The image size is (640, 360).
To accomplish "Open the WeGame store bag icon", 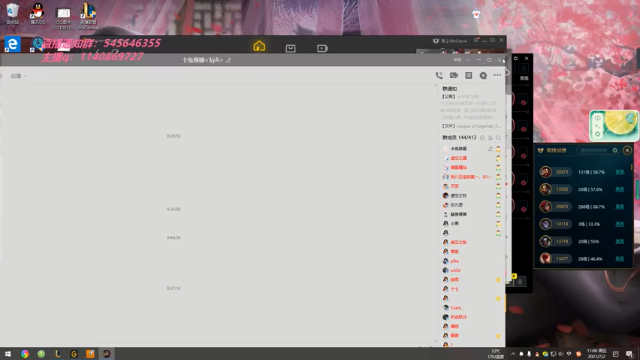I will (290, 48).
